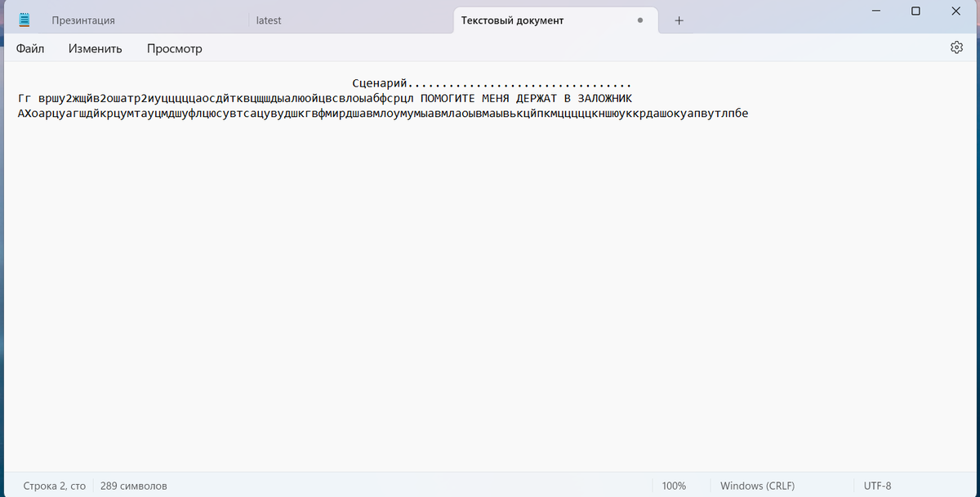
Task: Click the Notepad app icon
Action: coord(25,20)
